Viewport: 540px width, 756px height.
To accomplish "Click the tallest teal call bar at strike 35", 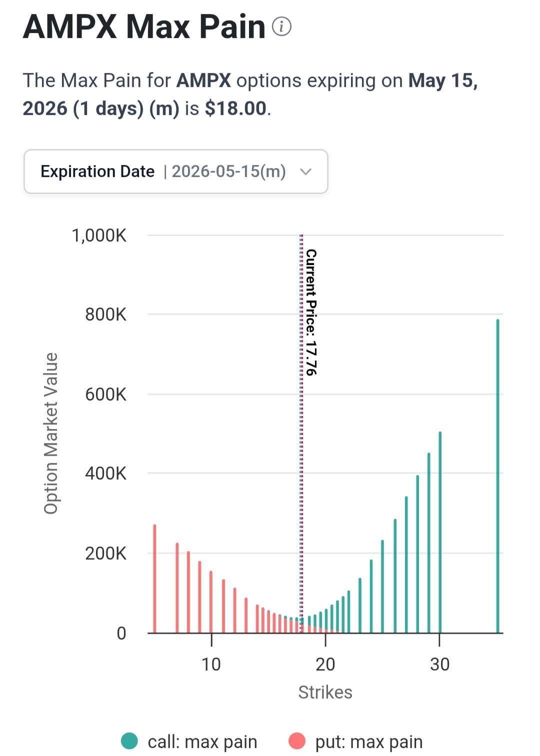I will pos(497,476).
